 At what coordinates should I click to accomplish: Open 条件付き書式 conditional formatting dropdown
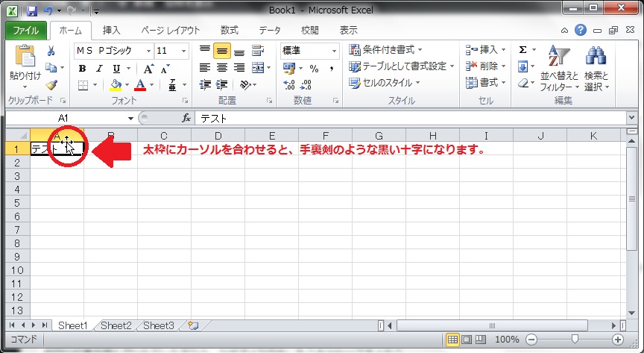(385, 50)
